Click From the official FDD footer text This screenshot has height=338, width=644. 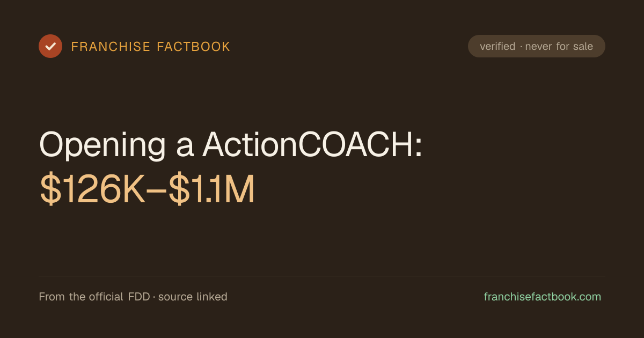tap(94, 297)
